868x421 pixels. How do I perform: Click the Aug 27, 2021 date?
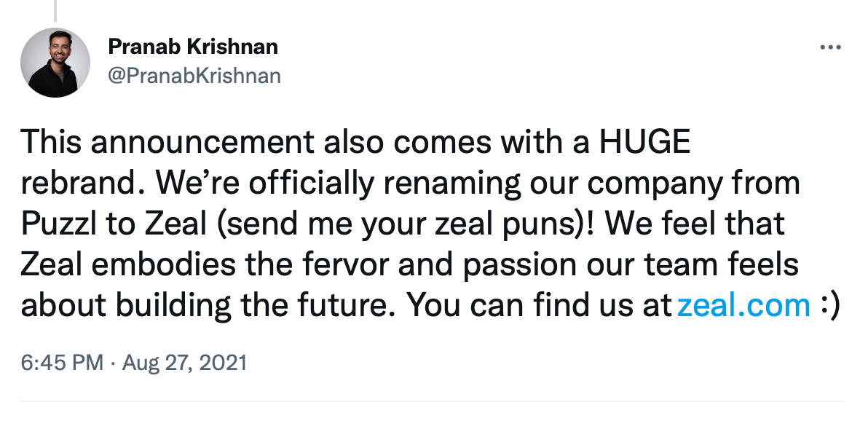(186, 362)
